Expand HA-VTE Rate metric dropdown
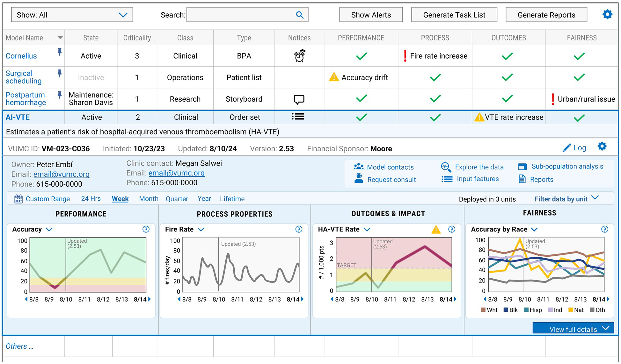 pos(367,229)
